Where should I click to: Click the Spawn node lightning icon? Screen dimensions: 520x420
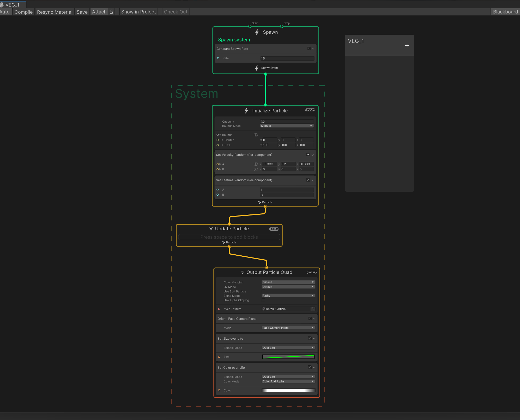257,32
